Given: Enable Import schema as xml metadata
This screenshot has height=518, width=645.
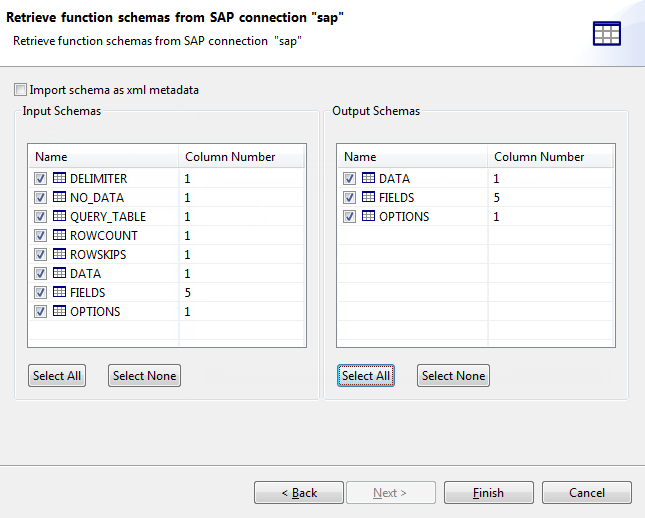Looking at the screenshot, I should (21, 90).
